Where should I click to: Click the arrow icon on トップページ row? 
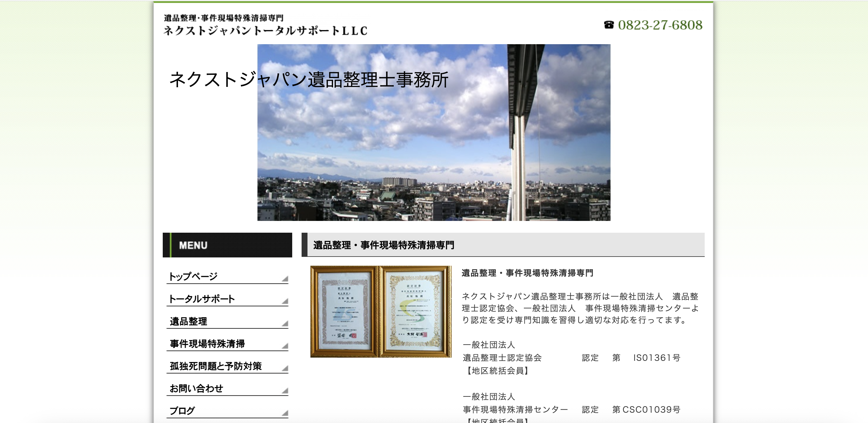coord(285,279)
